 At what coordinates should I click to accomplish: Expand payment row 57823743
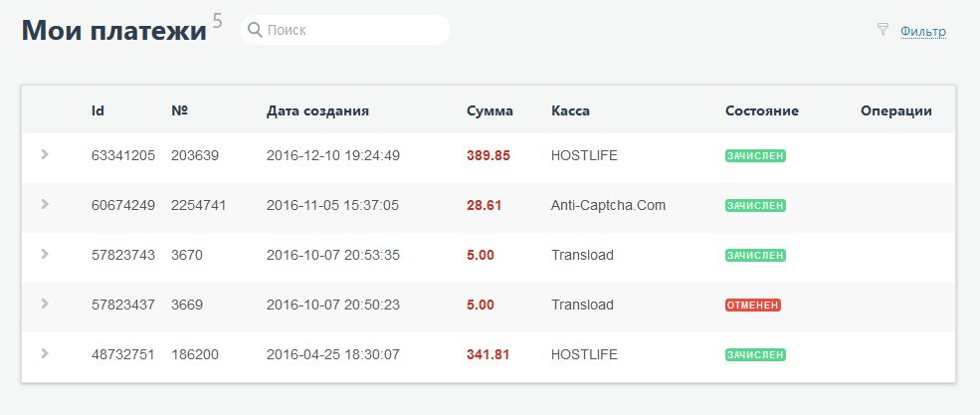45,254
